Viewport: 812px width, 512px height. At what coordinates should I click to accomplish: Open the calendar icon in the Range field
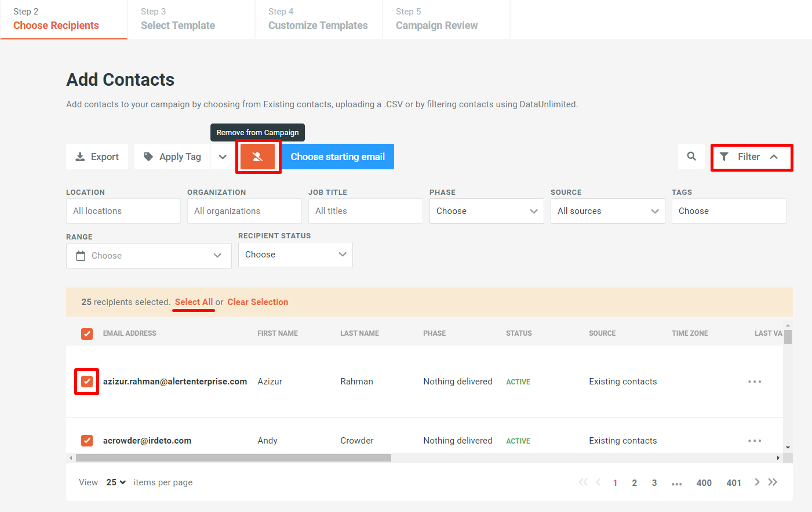pyautogui.click(x=81, y=255)
